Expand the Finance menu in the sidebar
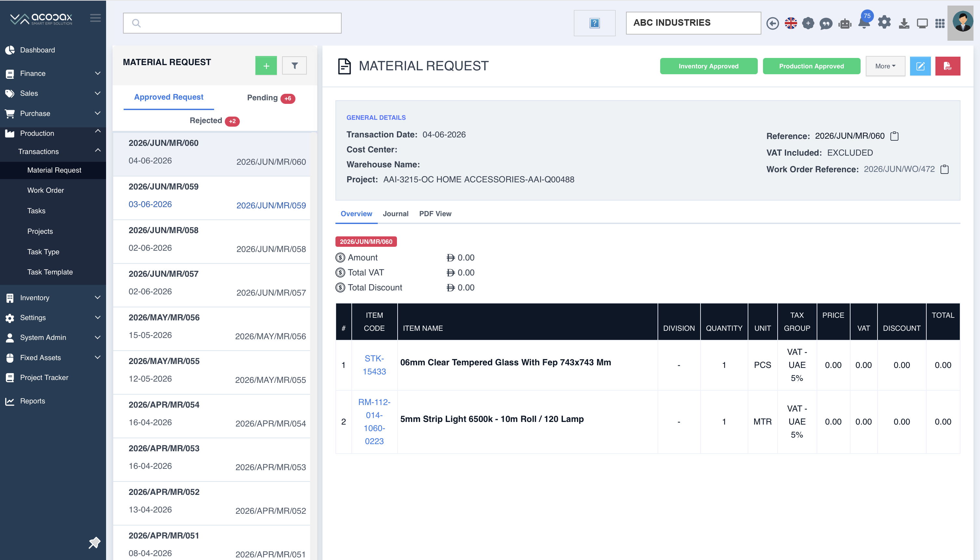Screen dimensions: 980x560 click(53, 74)
